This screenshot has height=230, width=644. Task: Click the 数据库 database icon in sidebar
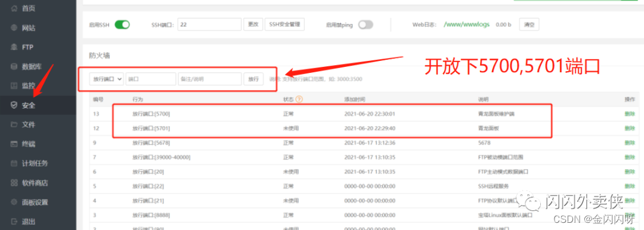click(14, 66)
